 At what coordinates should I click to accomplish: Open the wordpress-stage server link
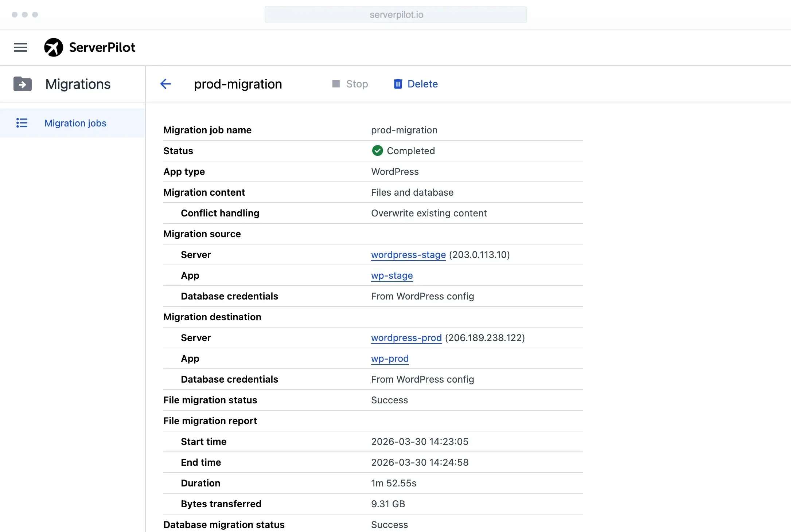point(408,255)
